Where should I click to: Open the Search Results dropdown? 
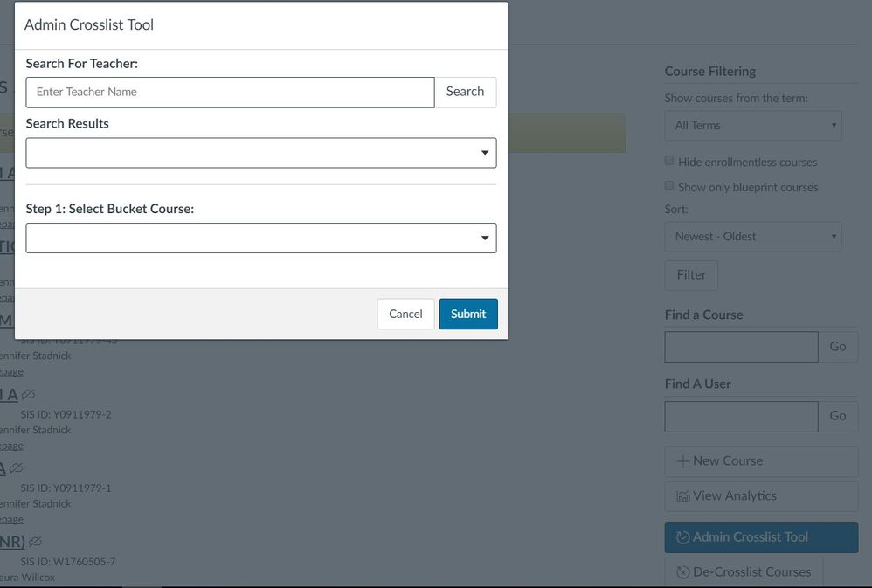pos(261,153)
